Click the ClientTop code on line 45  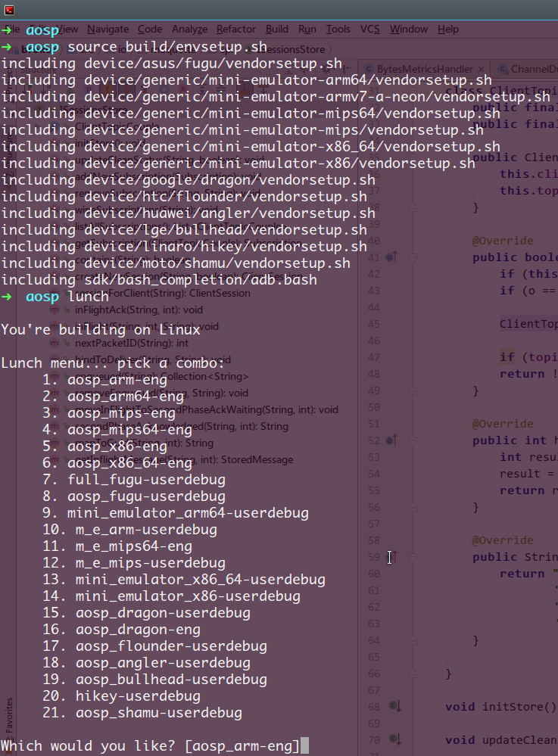pyautogui.click(x=528, y=324)
